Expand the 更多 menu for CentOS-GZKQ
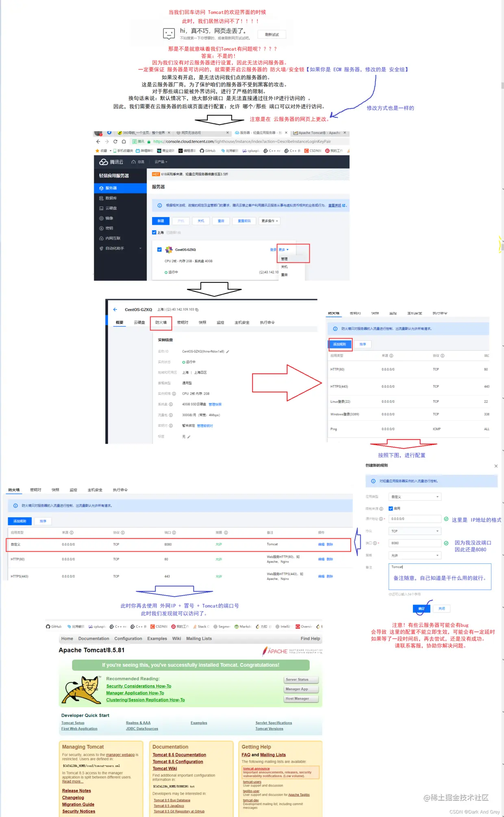The height and width of the screenshot is (817, 504). (284, 250)
